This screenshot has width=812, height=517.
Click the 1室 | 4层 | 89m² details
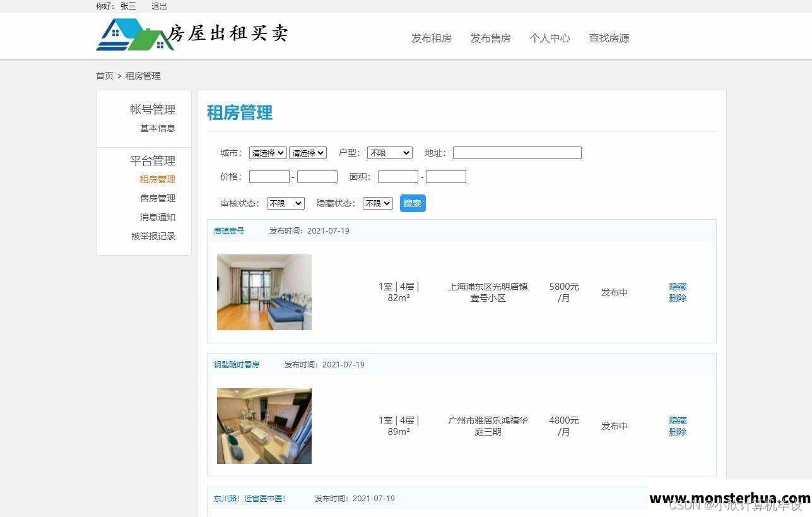click(x=399, y=426)
